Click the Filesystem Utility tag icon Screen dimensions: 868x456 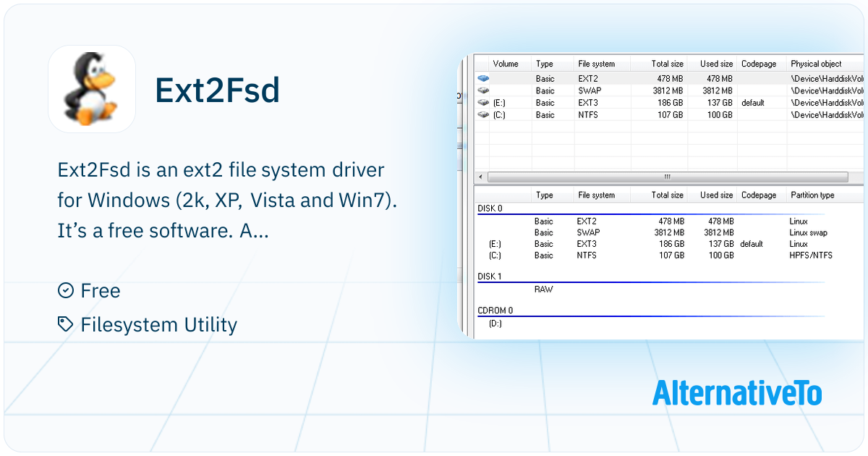click(65, 324)
